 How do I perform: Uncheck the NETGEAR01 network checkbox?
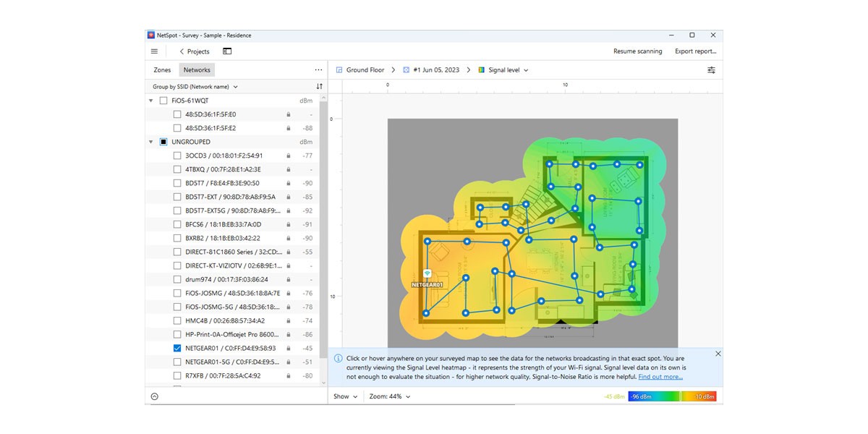click(177, 348)
